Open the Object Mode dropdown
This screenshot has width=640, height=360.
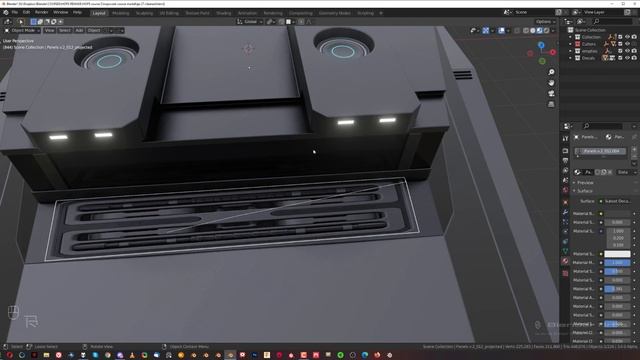[23, 31]
